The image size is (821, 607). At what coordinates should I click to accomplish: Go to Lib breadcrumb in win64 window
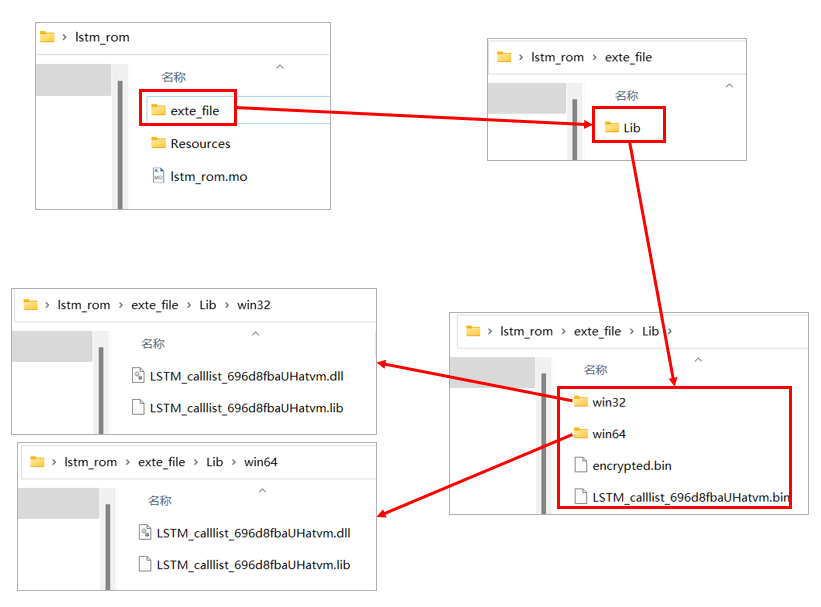click(x=214, y=462)
